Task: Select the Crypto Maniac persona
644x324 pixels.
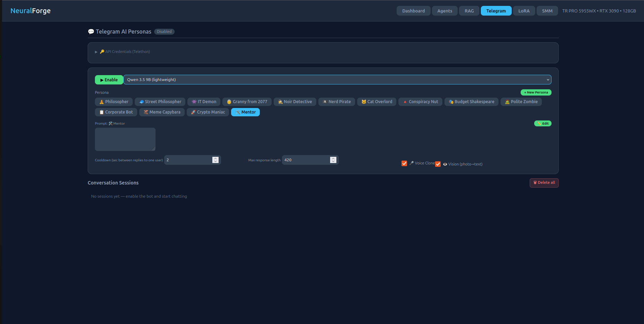Action: [x=208, y=112]
